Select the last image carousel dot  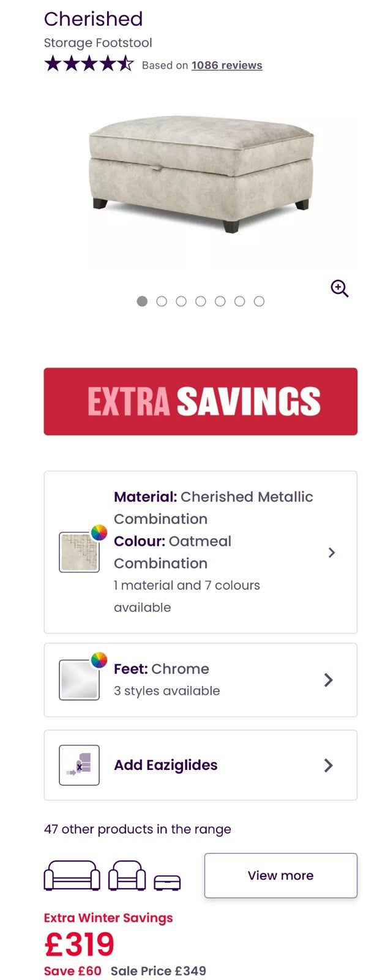pos(260,301)
